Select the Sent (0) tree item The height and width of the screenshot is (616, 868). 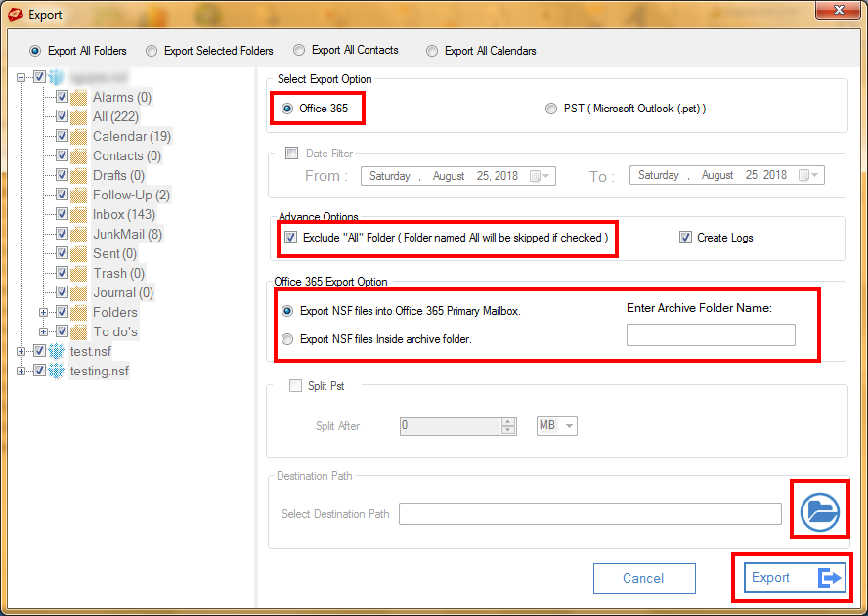[x=114, y=253]
